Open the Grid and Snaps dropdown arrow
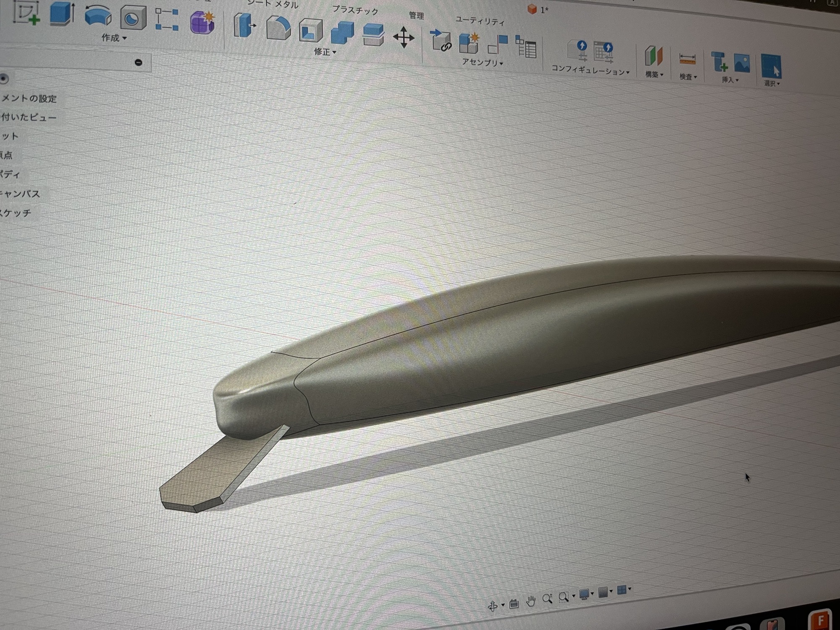The image size is (840, 630). pyautogui.click(x=611, y=591)
